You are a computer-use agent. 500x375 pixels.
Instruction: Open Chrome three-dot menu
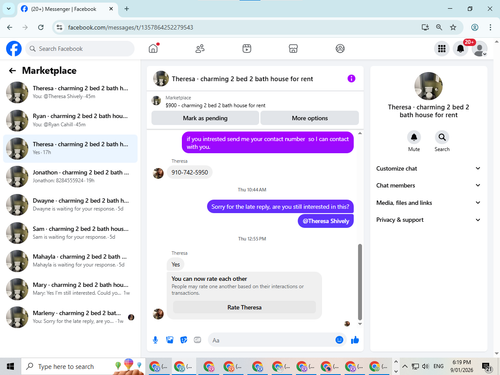click(x=490, y=27)
